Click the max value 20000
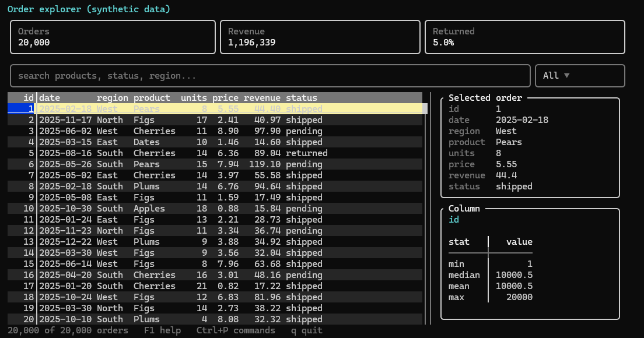644x338 pixels. pyautogui.click(x=520, y=297)
